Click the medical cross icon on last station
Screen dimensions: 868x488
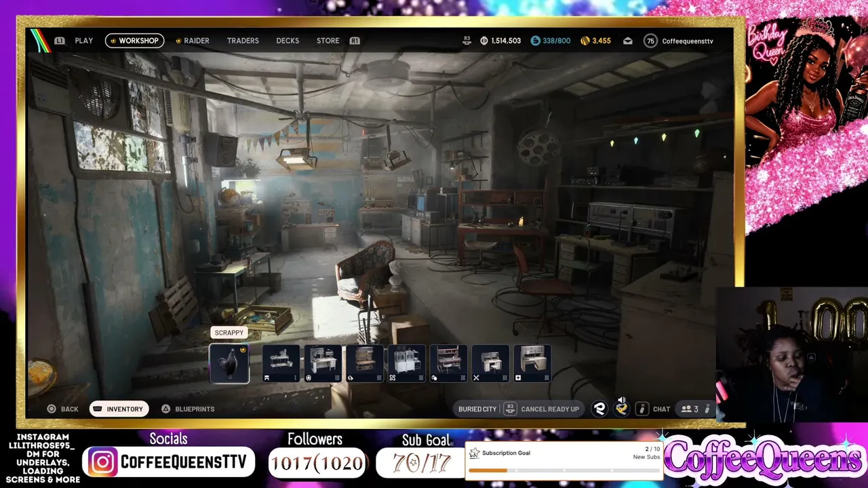tap(518, 378)
